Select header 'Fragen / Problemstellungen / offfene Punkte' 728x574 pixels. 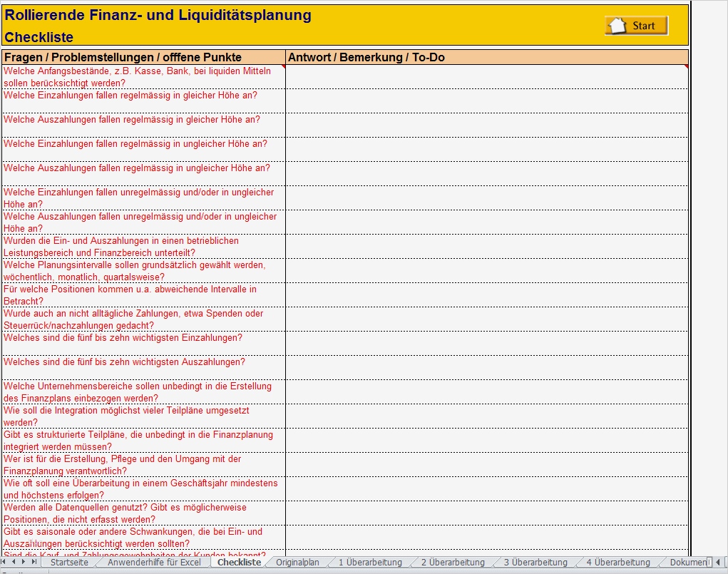[x=144, y=57]
